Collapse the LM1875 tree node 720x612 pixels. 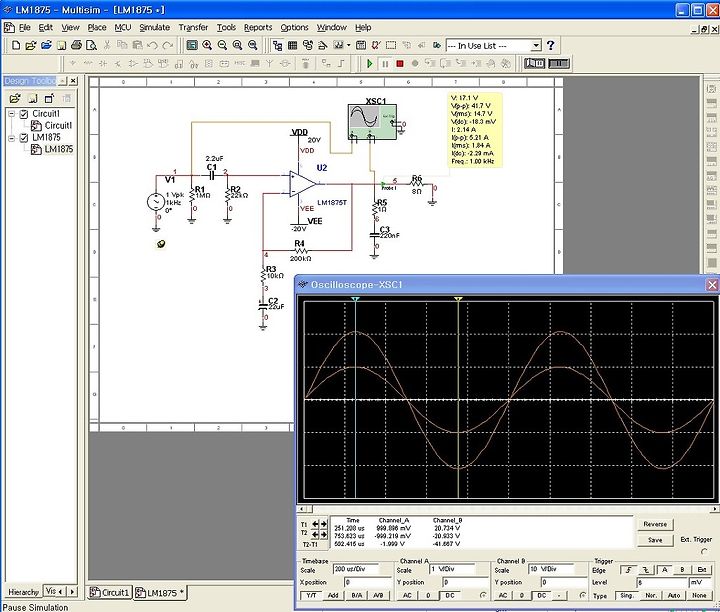pyautogui.click(x=11, y=138)
